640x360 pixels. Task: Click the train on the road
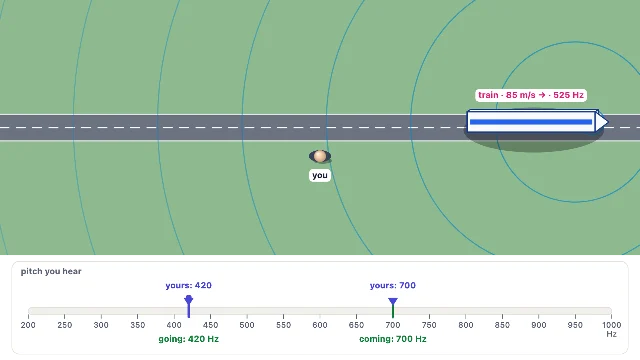point(537,121)
